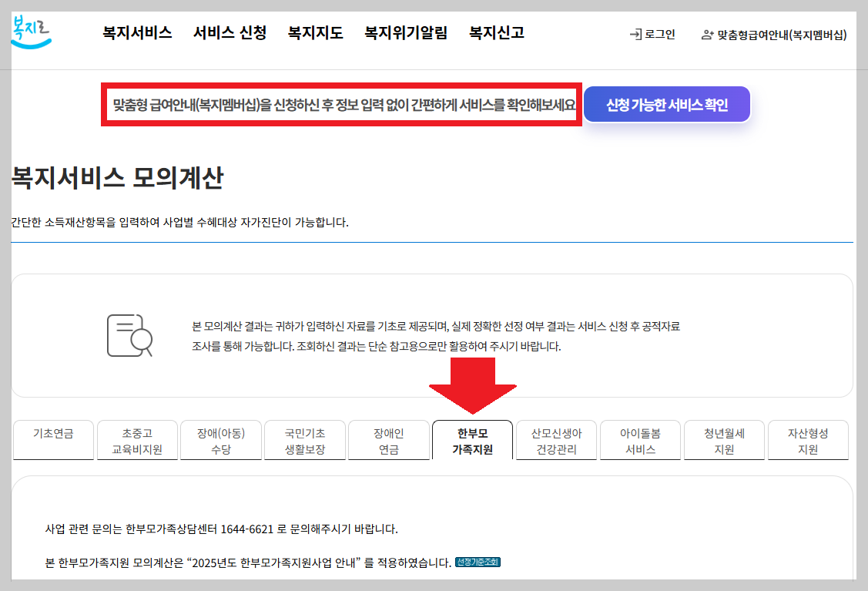Open the 복지위기알림 menu
The image size is (868, 591).
[406, 32]
